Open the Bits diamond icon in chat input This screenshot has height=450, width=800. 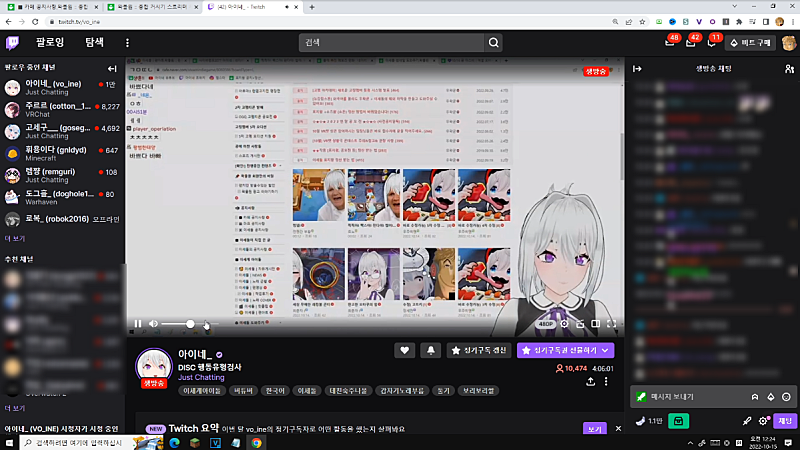770,396
